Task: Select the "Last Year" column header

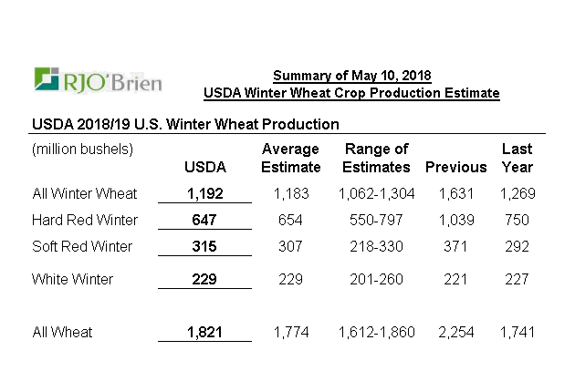Action: tap(517, 158)
